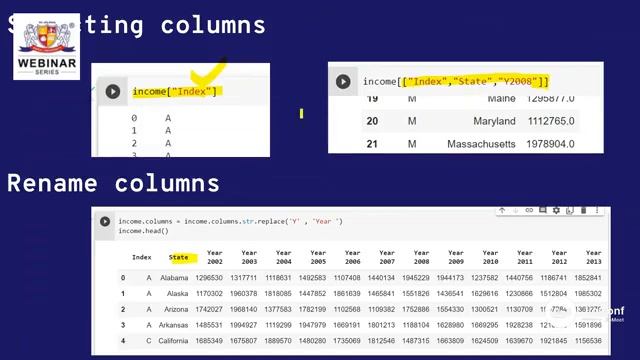Click the Index column header
Screen dimensions: 640x360
tap(142, 257)
